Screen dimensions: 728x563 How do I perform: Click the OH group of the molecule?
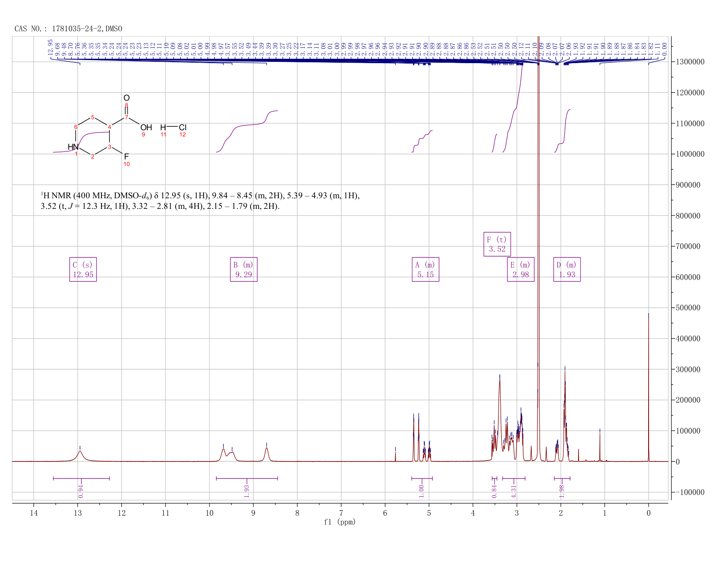146,128
